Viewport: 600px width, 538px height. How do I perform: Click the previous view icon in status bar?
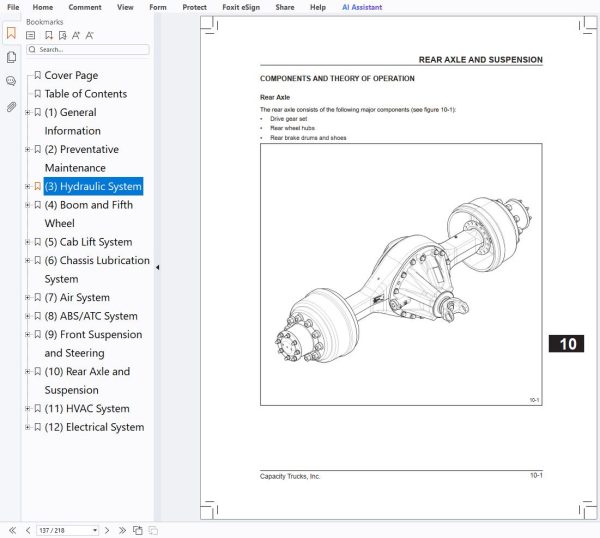click(x=137, y=530)
